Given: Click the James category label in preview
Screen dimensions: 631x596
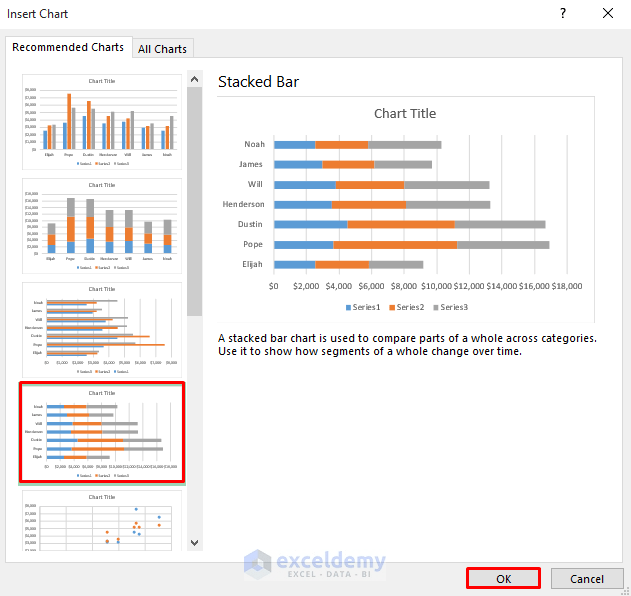Looking at the screenshot, I should [250, 164].
